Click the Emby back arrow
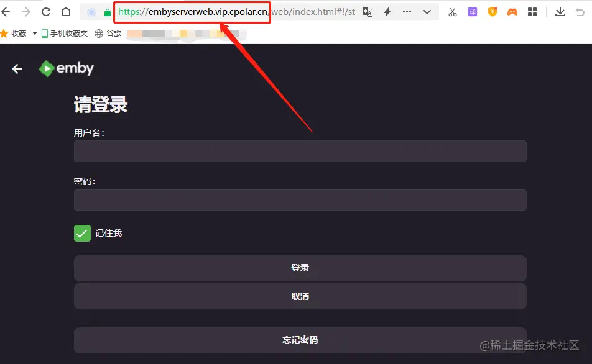The height and width of the screenshot is (364, 592). click(17, 69)
